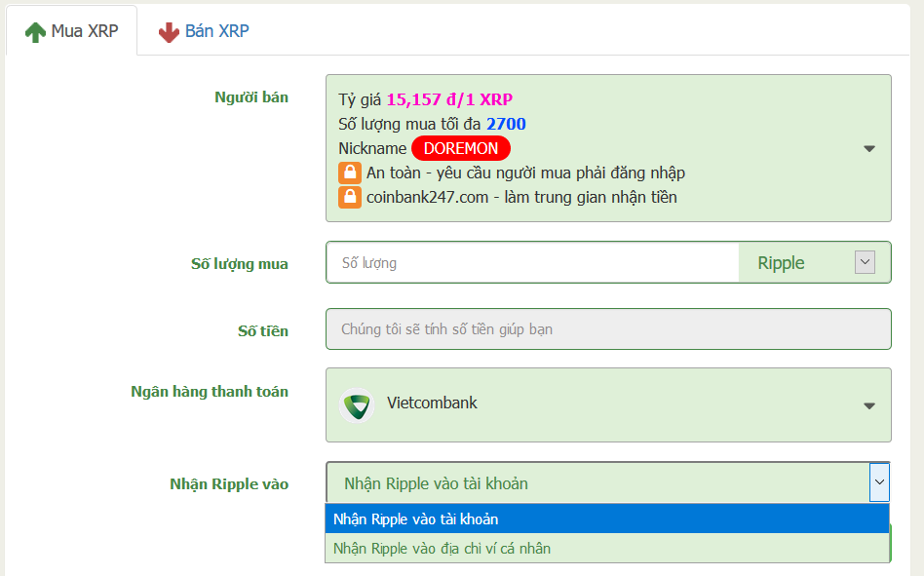The image size is (924, 576).
Task: Click the Số lượng mua field label
Action: pos(239,264)
